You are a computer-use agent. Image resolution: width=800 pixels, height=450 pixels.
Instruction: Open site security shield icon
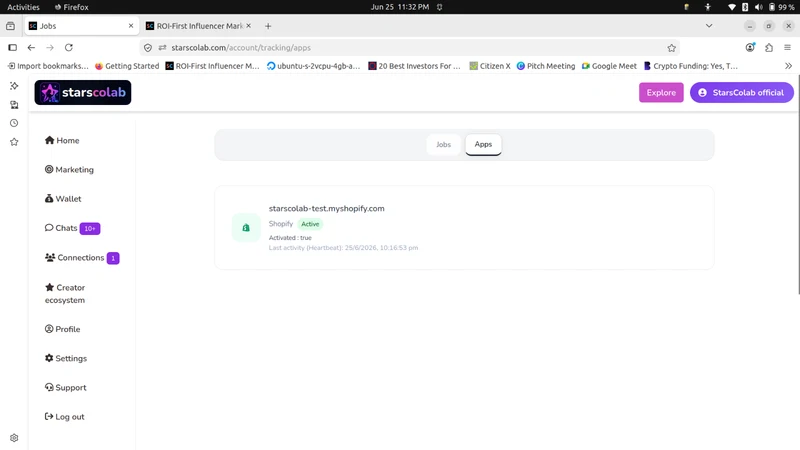[x=148, y=47]
